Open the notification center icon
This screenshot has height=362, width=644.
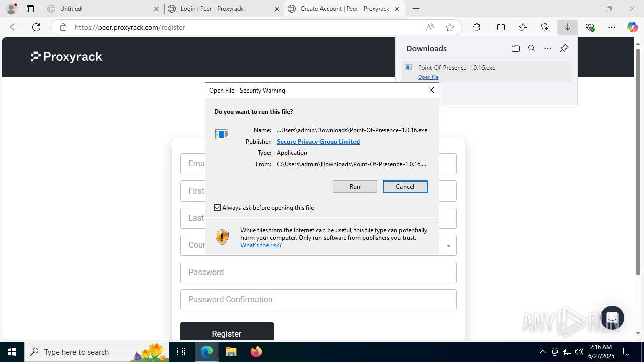pos(627,352)
